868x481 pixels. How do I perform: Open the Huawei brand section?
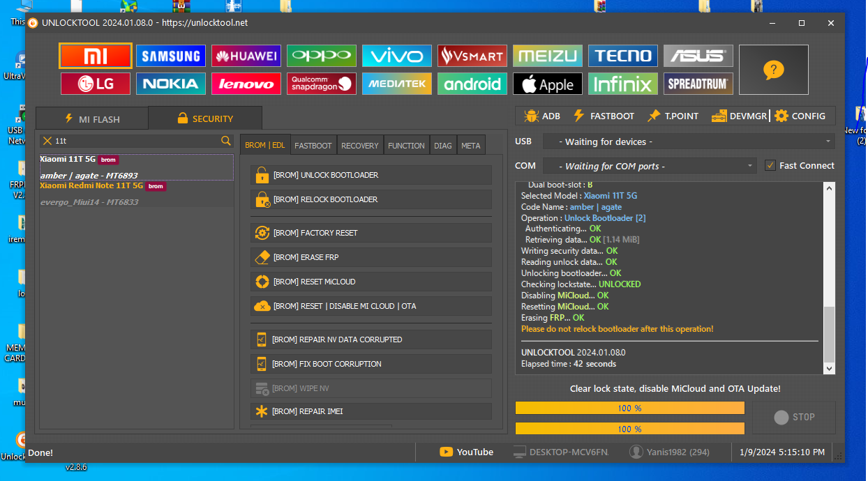pyautogui.click(x=246, y=56)
